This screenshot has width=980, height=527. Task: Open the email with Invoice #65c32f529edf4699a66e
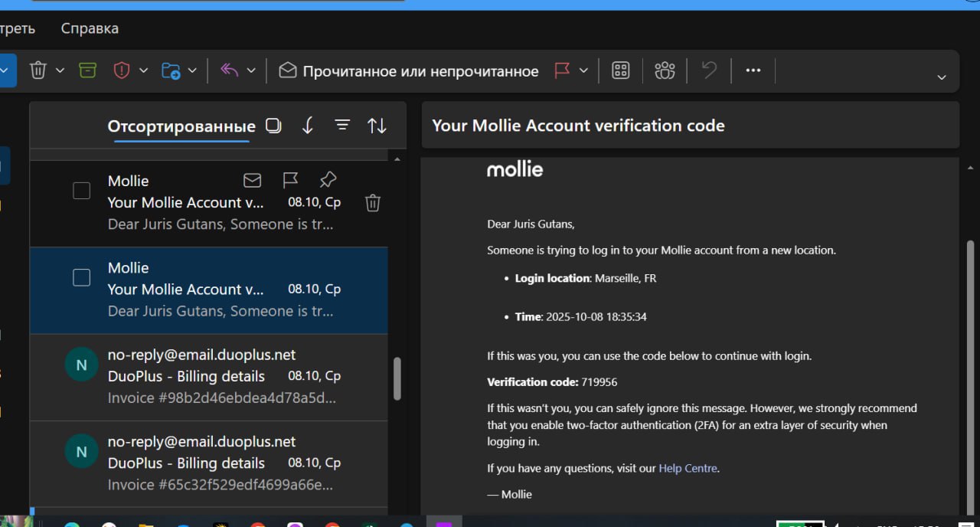[x=208, y=464]
